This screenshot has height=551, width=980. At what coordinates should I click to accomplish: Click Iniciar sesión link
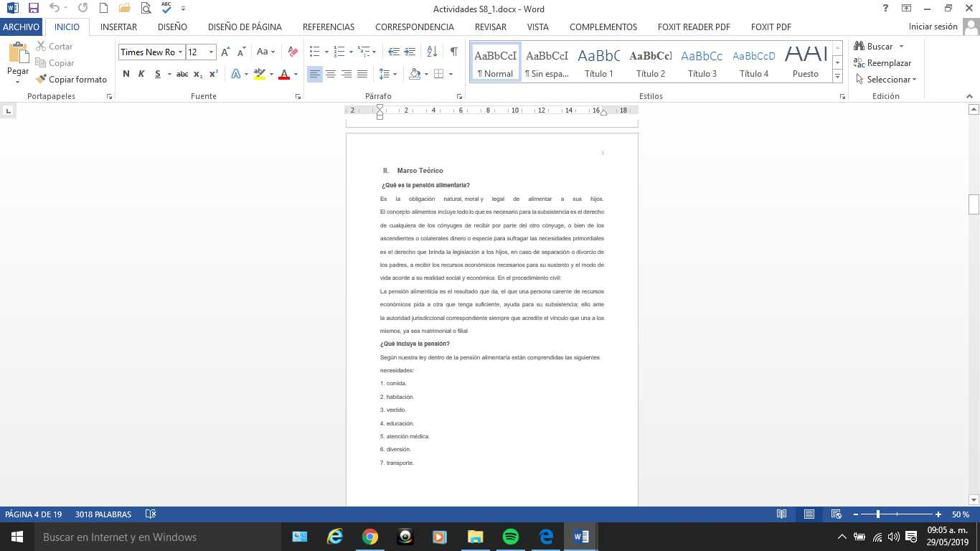click(933, 27)
